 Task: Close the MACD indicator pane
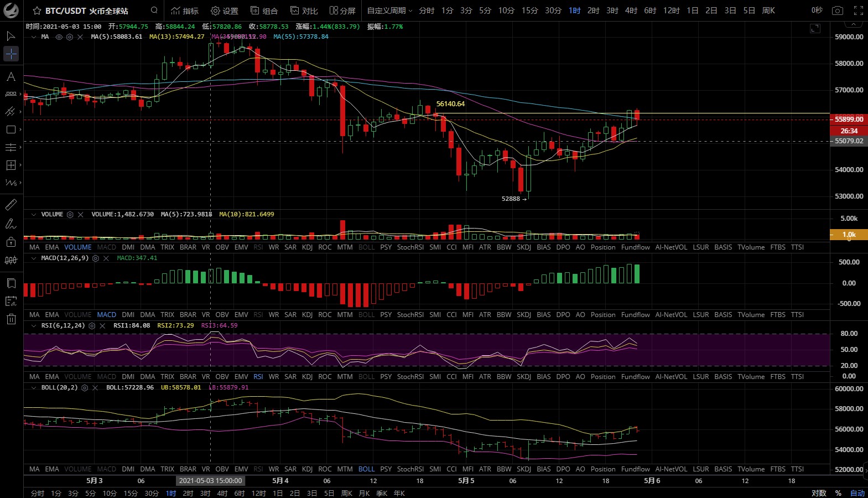coord(106,258)
